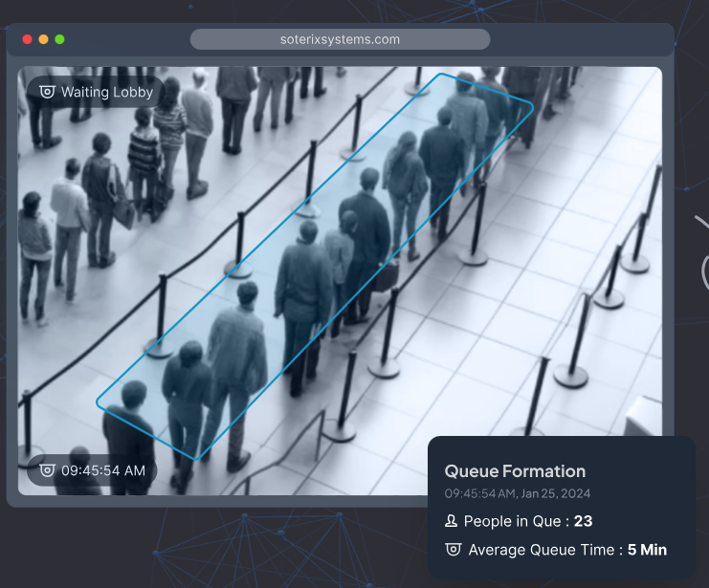Image resolution: width=709 pixels, height=588 pixels.
Task: Open the Queue Formation card heading
Action: tap(515, 471)
